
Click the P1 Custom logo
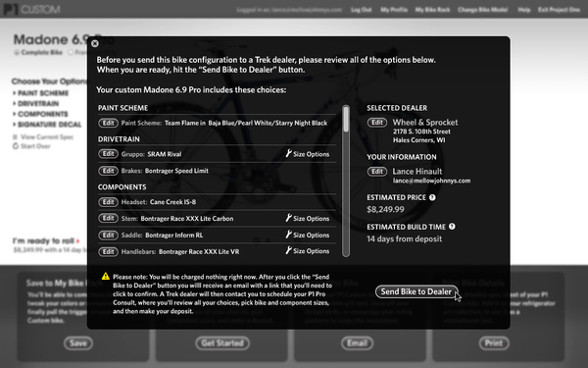[32, 10]
